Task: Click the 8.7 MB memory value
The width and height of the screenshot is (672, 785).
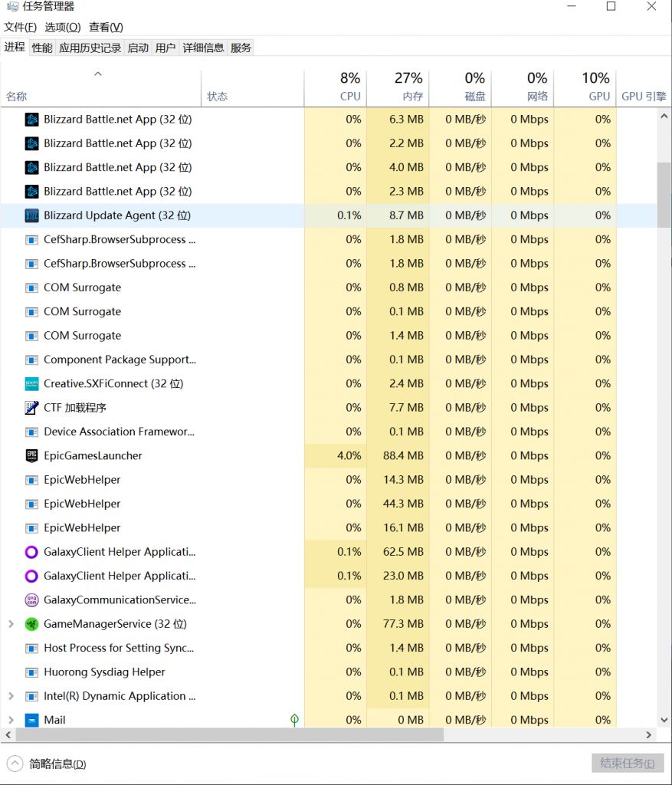Action: coord(406,215)
